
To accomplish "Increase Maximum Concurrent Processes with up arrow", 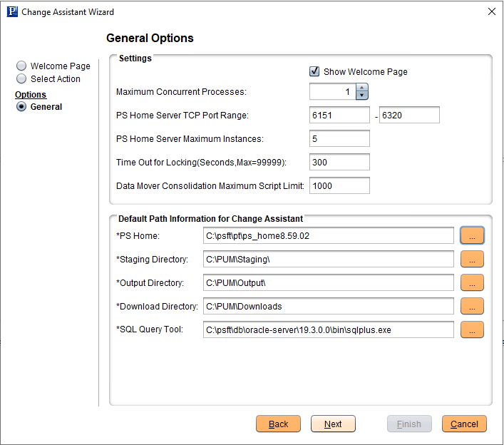I will tap(362, 88).
